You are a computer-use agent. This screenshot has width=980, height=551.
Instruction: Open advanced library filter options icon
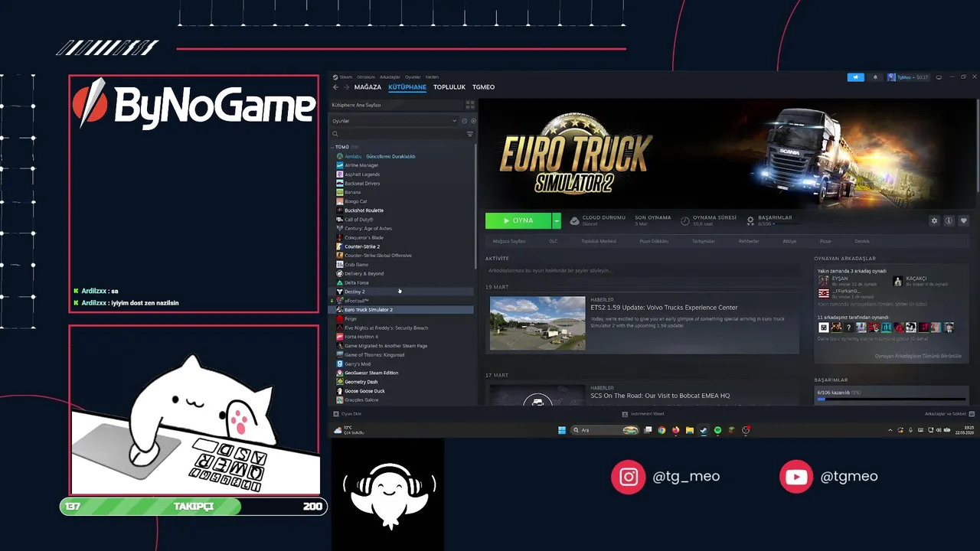(470, 134)
